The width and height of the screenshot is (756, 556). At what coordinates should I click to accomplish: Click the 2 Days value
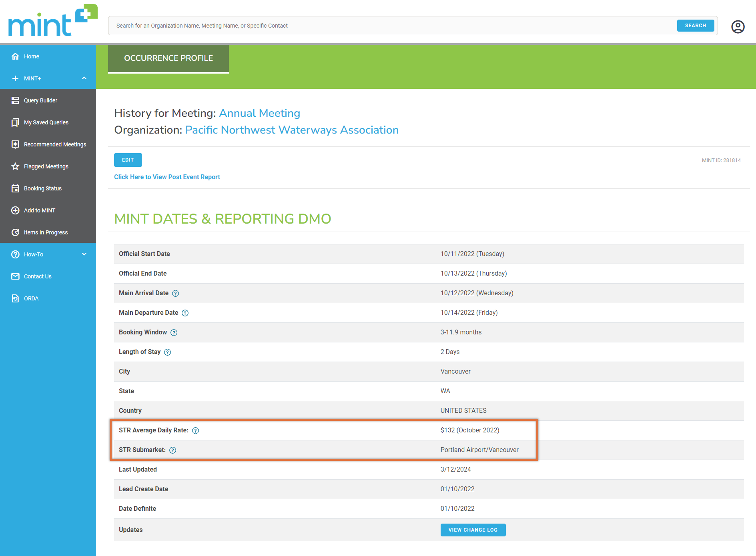click(x=450, y=352)
